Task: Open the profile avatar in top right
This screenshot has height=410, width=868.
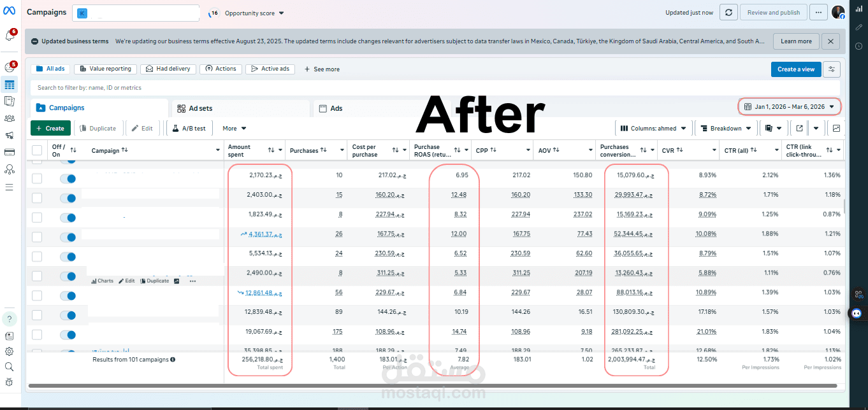Action: point(838,12)
